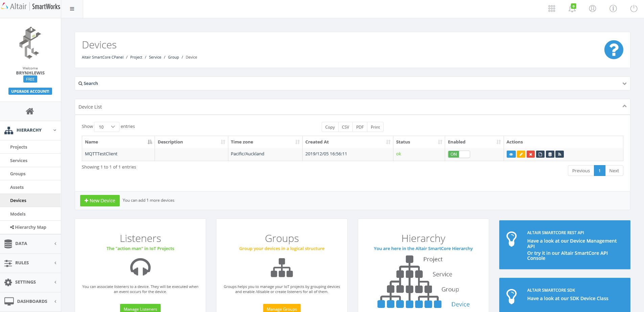The width and height of the screenshot is (644, 312).
Task: Open the user profile icon
Action: 593,8
